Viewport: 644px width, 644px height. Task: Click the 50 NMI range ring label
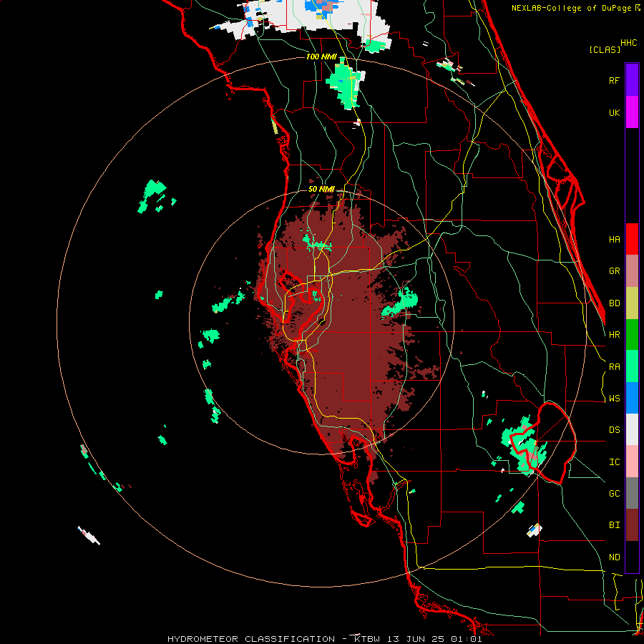click(321, 189)
